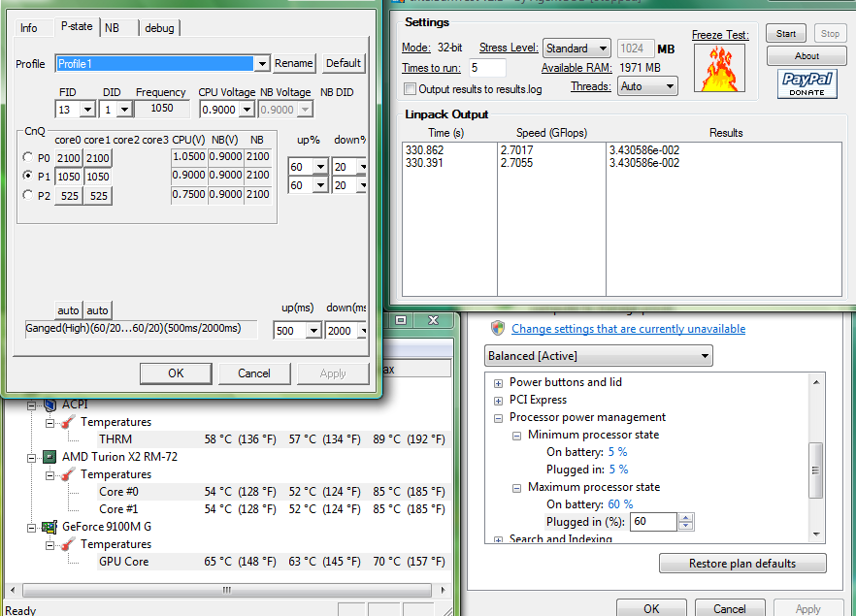Click OK in the P-state dialog
The height and width of the screenshot is (616, 856).
click(x=176, y=373)
